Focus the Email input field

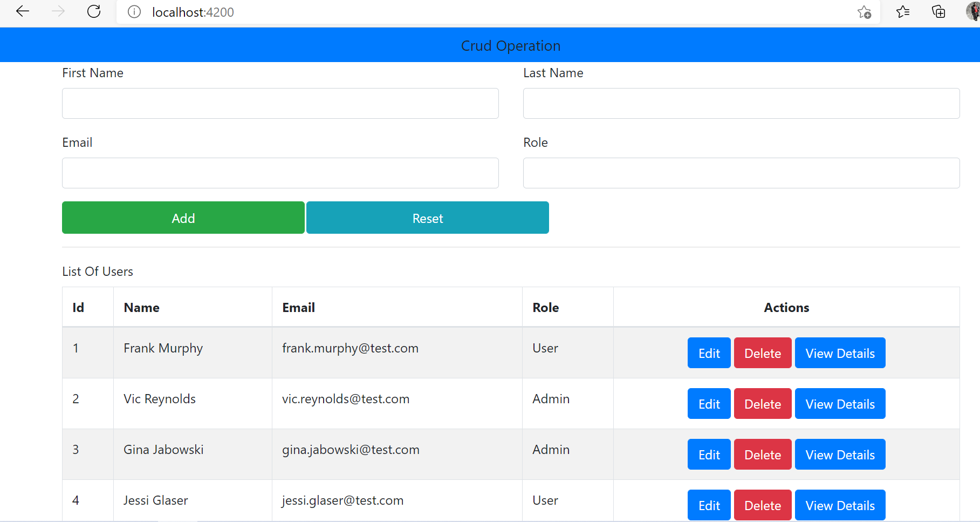click(x=280, y=173)
